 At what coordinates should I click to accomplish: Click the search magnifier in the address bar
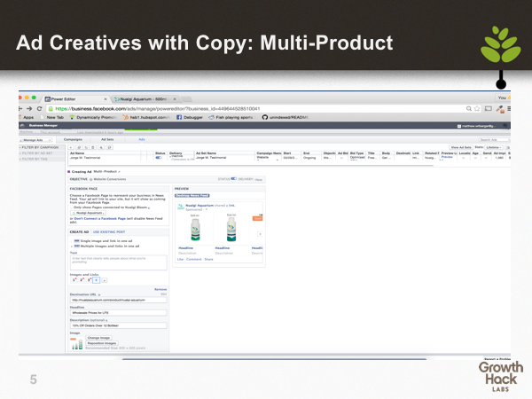tap(469, 108)
